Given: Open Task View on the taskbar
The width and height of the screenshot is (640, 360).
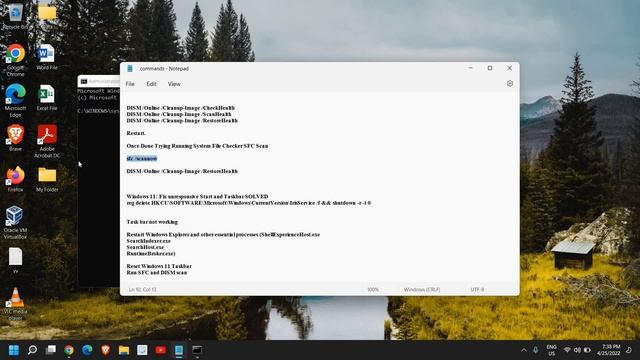Looking at the screenshot, I should 51,350.
